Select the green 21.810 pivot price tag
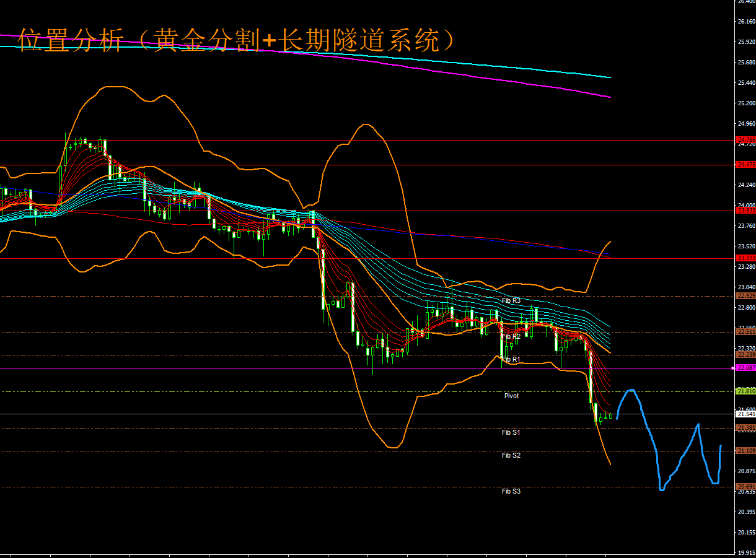The image size is (756, 558). pos(745,391)
